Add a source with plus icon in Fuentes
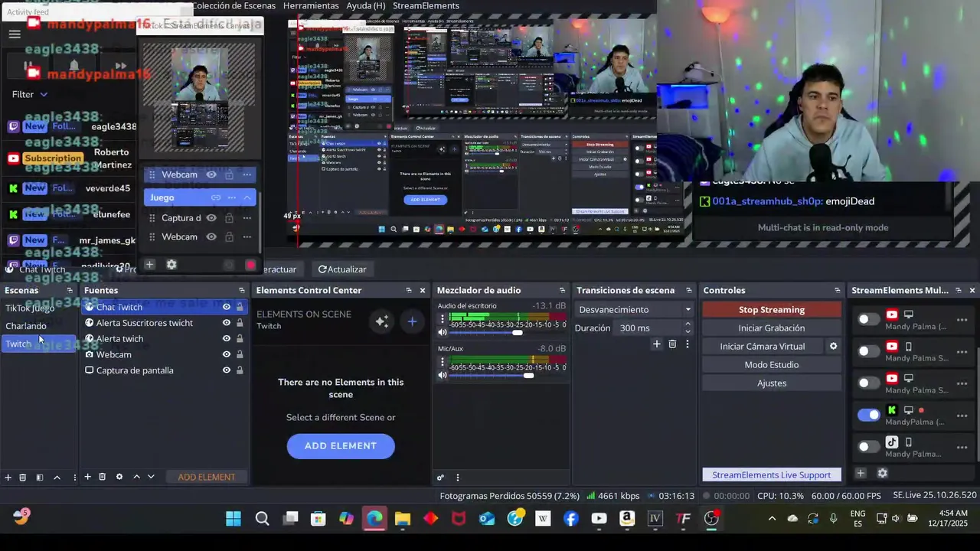Viewport: 980px width, 551px height. 87,477
